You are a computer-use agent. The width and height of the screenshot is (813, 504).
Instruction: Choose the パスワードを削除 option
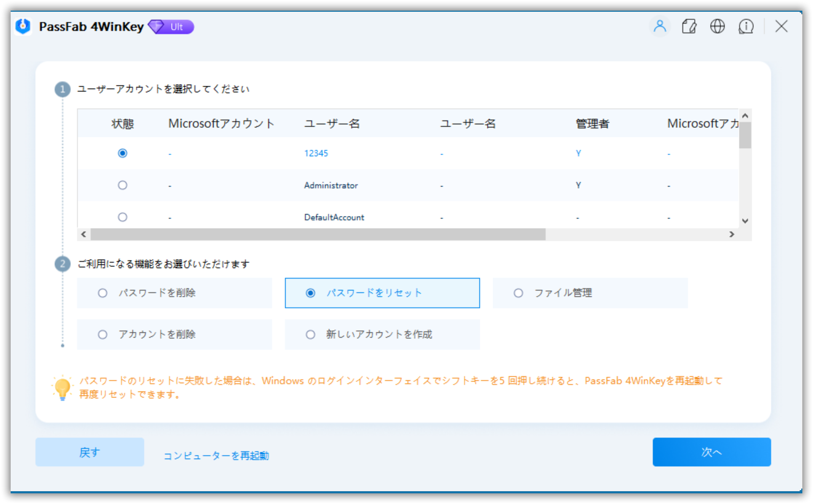tap(103, 293)
